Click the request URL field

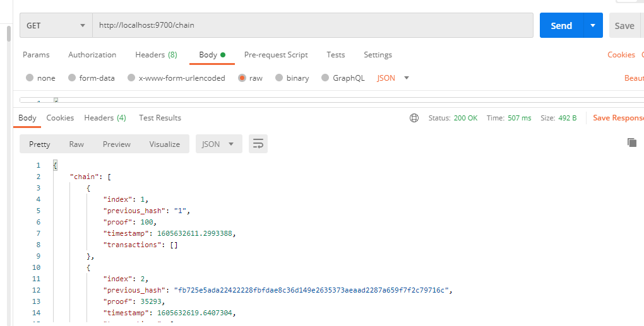click(x=313, y=25)
